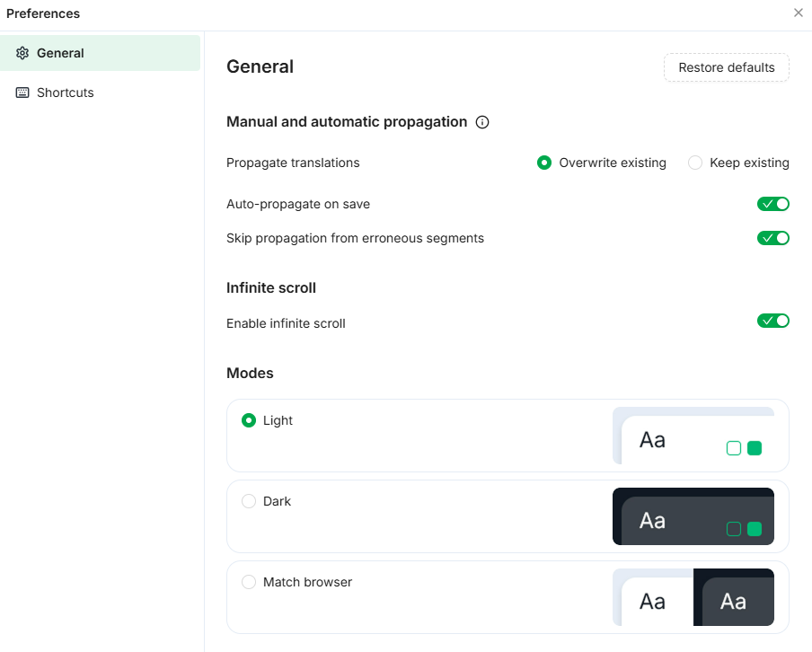This screenshot has height=652, width=812.
Task: Click the Light theme preview thumbnail
Action: click(x=693, y=436)
